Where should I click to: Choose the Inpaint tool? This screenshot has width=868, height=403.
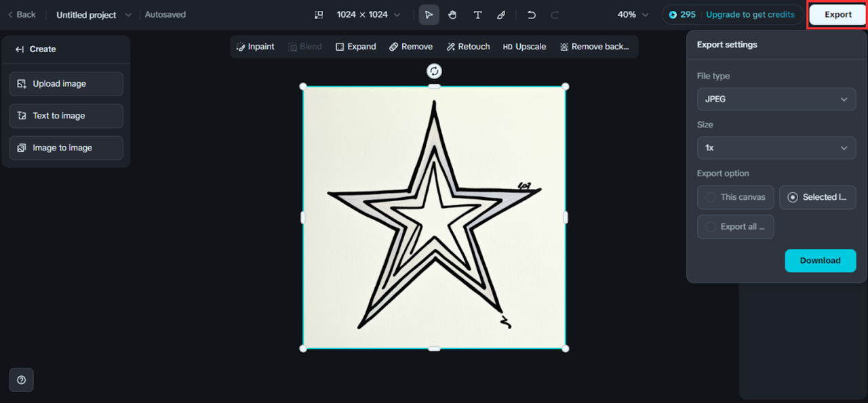pyautogui.click(x=255, y=47)
